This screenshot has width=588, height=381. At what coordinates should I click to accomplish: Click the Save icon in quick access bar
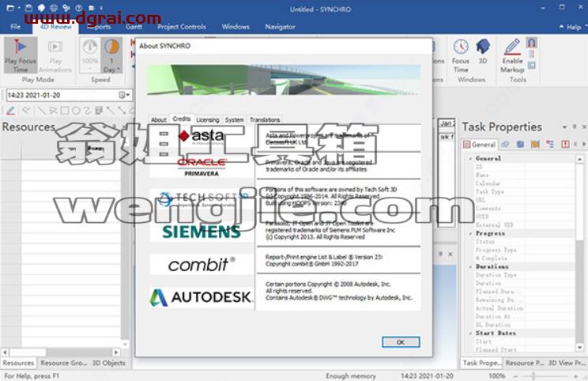click(29, 7)
